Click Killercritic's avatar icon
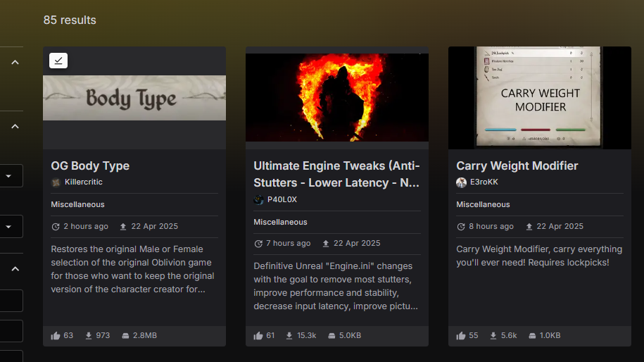The image size is (644, 362). (x=56, y=182)
